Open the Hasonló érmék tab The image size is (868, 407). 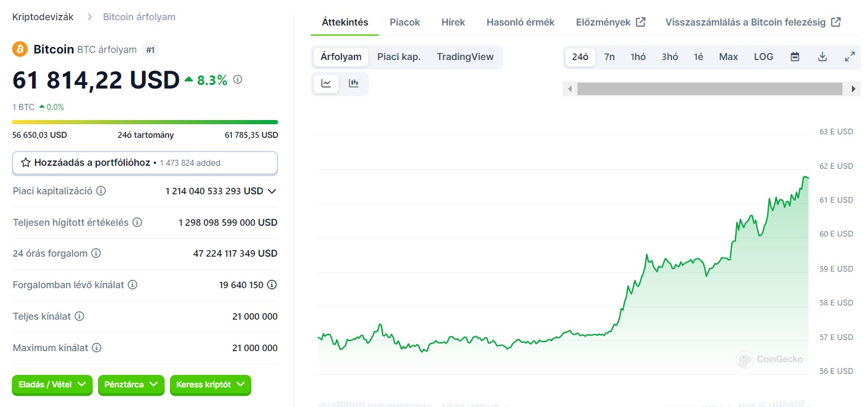(x=520, y=23)
